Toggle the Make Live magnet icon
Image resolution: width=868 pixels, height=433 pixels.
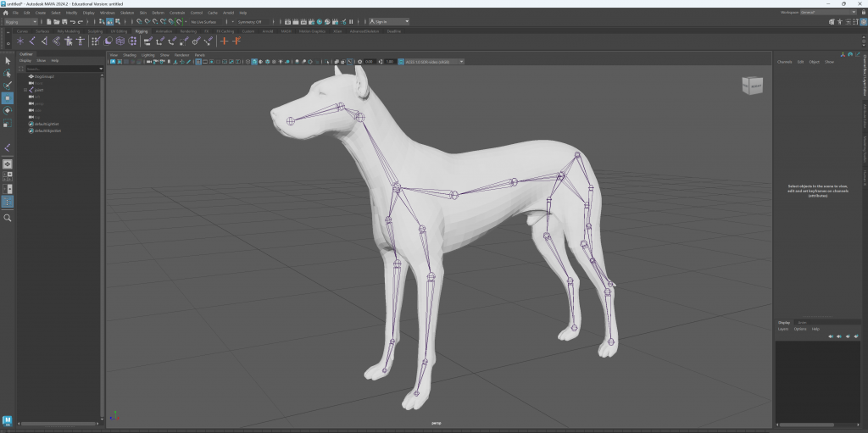click(179, 21)
